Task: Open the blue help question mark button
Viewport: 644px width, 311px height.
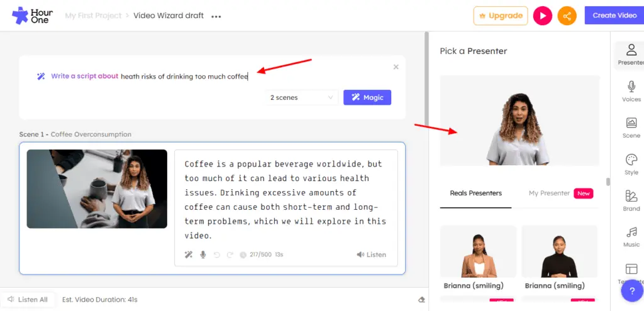Action: point(631,292)
